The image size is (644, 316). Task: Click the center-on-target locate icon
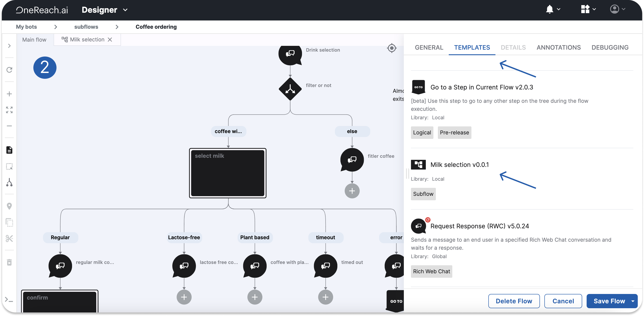[392, 48]
